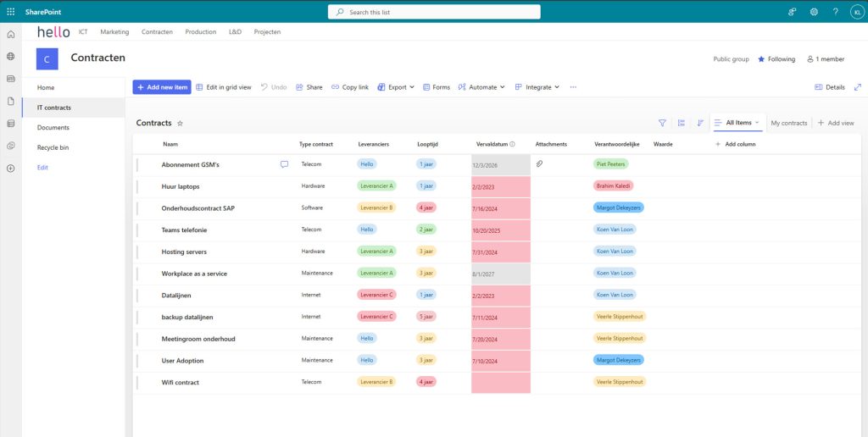Open the ICT navigation tab
This screenshot has height=437, width=868.
(83, 31)
